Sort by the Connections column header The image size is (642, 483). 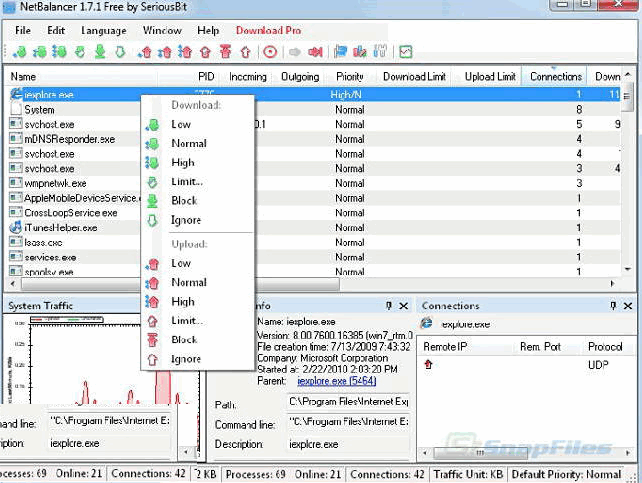(x=555, y=77)
